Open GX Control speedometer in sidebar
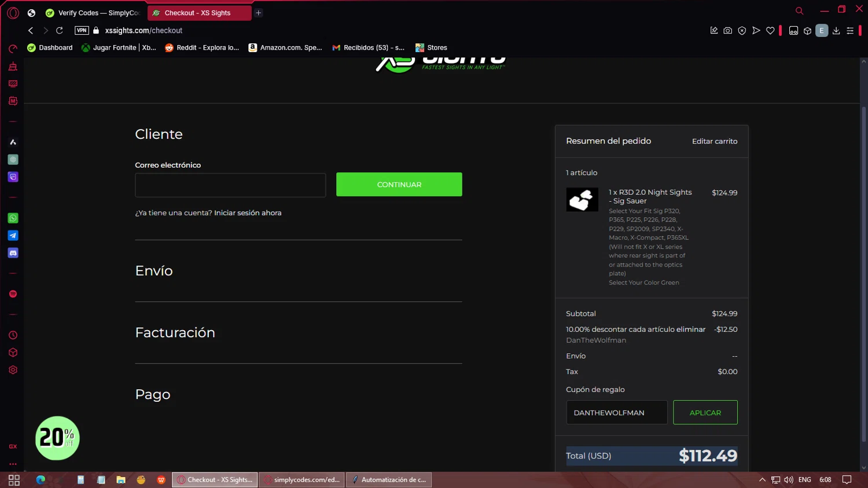 (13, 49)
